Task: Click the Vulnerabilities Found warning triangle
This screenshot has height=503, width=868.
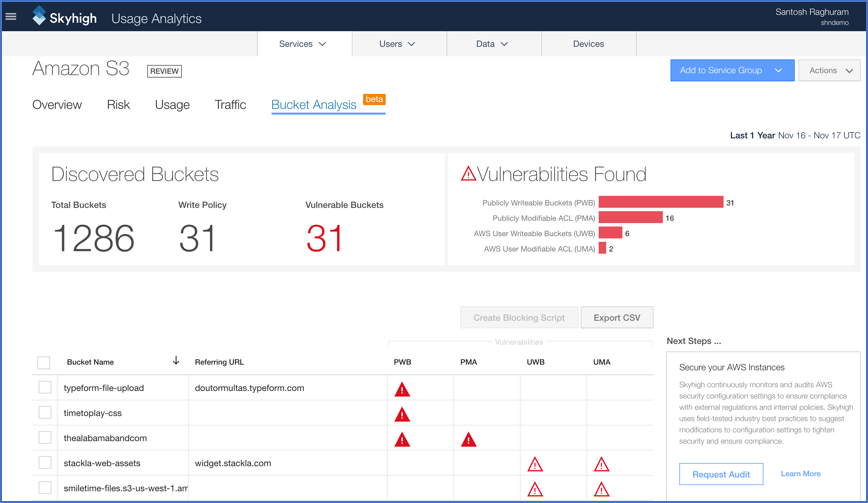Action: point(468,174)
